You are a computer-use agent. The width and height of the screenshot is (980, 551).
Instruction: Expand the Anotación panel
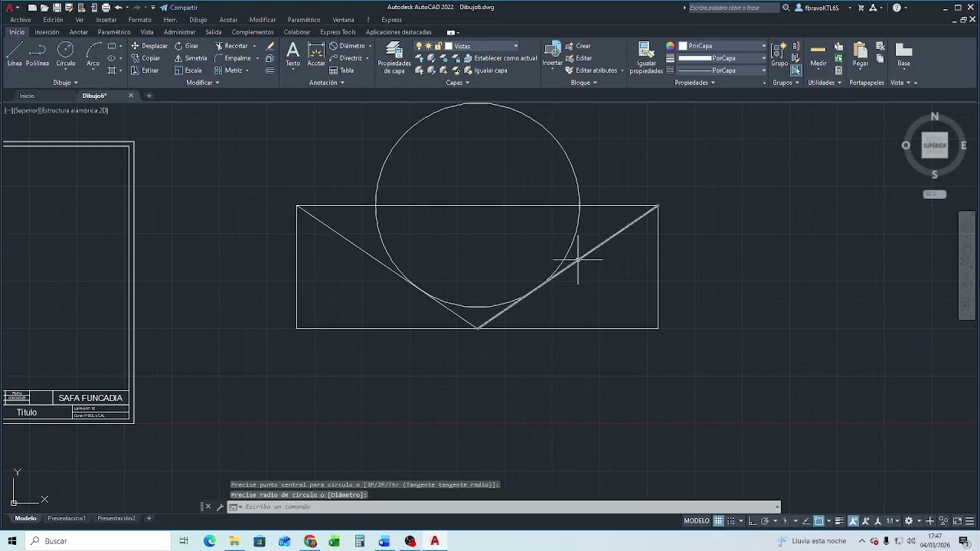[x=326, y=83]
